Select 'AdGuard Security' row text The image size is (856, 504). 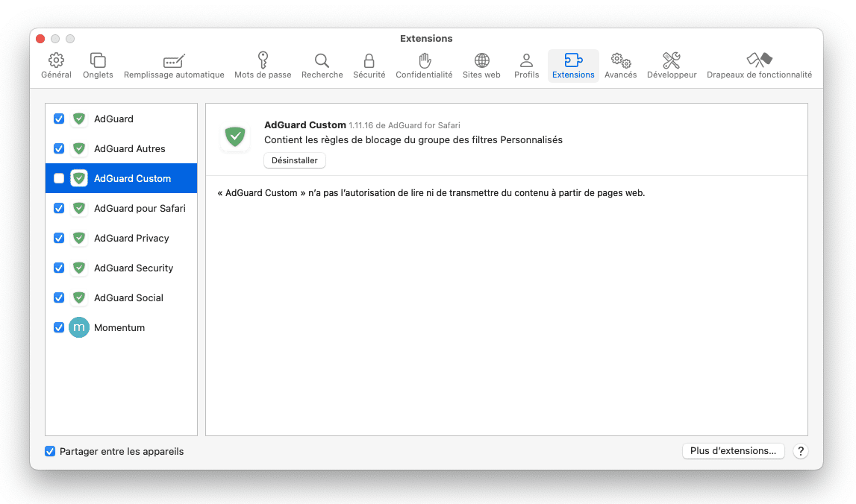tap(134, 268)
